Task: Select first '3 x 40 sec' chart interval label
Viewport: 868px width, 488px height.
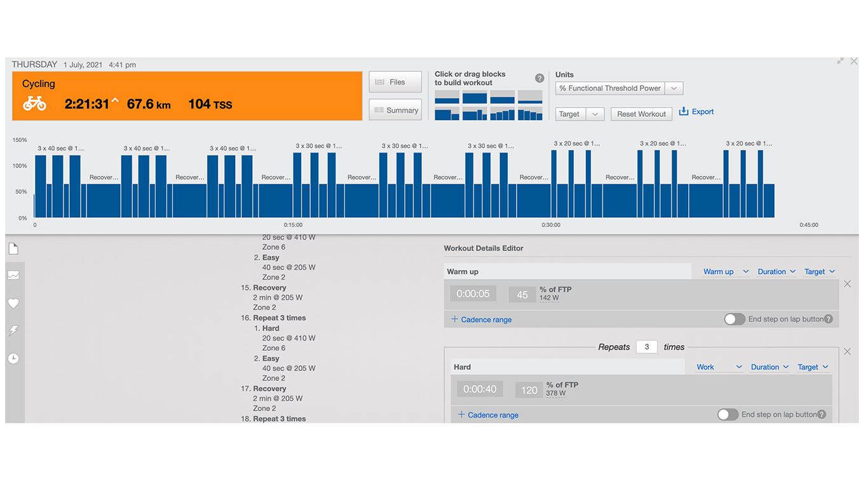Action: (60, 148)
